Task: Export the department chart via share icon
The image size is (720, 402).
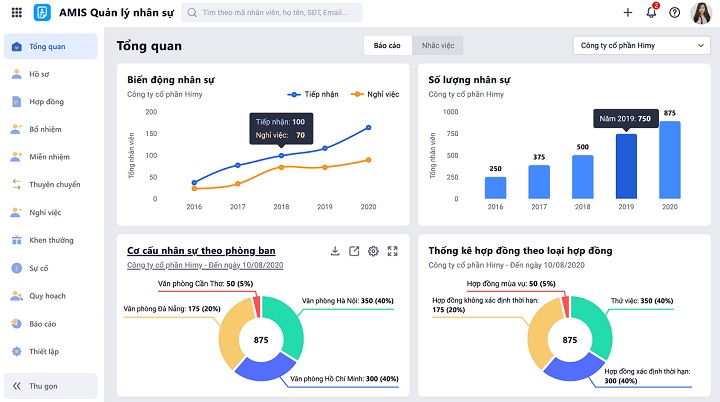Action: click(354, 251)
